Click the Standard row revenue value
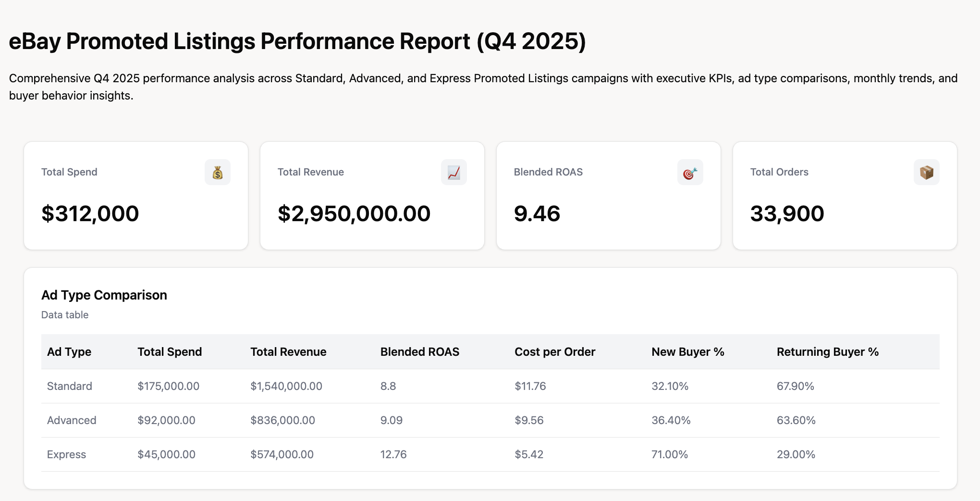Screen dimensions: 980x501 (x=286, y=386)
